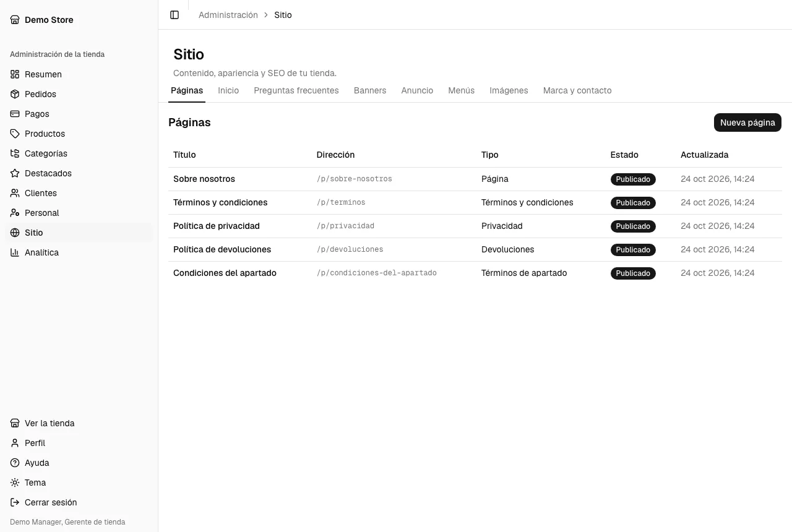The image size is (792, 532).
Task: Click the /p/condiciones-del-apartado address
Action: (x=377, y=273)
